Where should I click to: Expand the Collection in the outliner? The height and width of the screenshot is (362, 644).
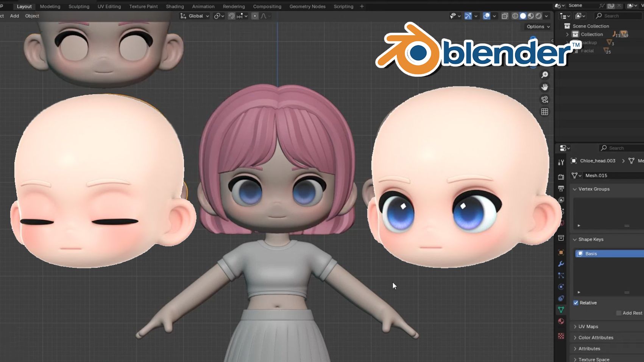567,34
